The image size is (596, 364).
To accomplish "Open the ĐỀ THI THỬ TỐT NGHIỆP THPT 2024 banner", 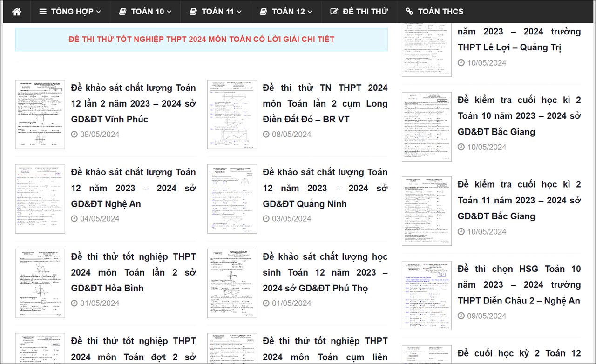I will (201, 40).
